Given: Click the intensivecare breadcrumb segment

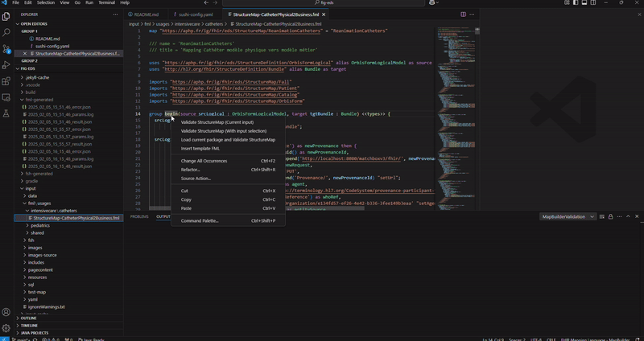Looking at the screenshot, I should coord(188,24).
